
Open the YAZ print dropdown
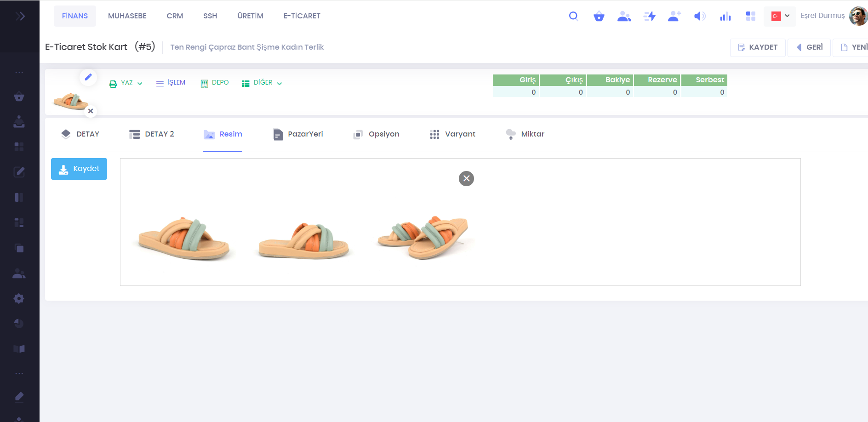click(x=126, y=83)
